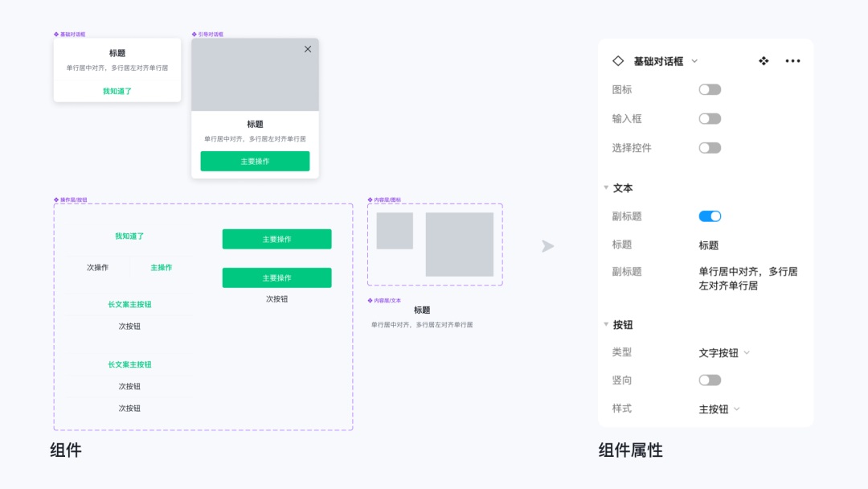Click the diamond icon beside 基础对话框 in properties panel
Screen dimensions: 868x489
(x=618, y=61)
